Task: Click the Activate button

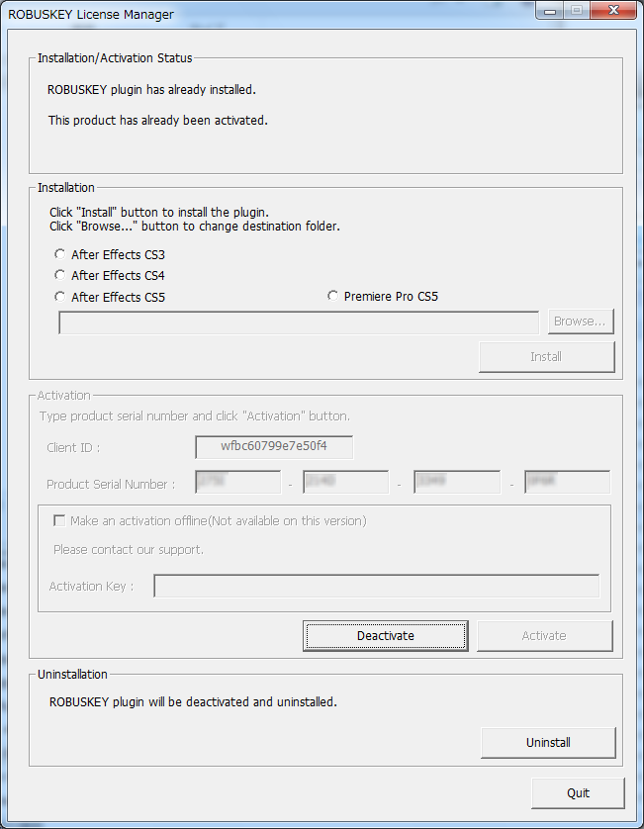Action: coord(545,635)
